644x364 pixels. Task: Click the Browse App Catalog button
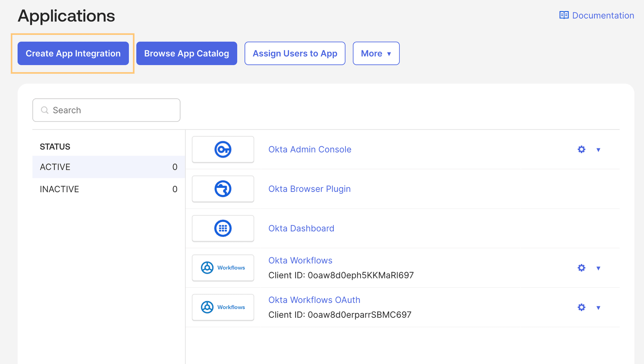[186, 53]
